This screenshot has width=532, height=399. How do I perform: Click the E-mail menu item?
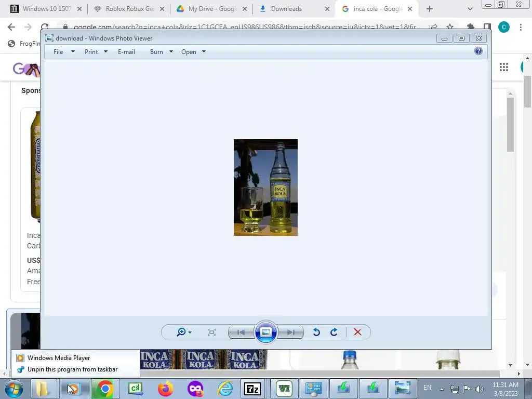pyautogui.click(x=126, y=52)
